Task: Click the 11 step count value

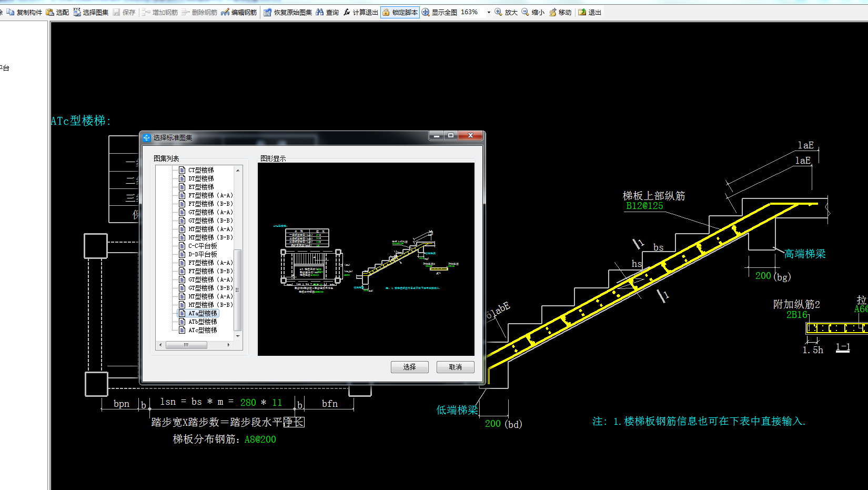Action: [277, 403]
